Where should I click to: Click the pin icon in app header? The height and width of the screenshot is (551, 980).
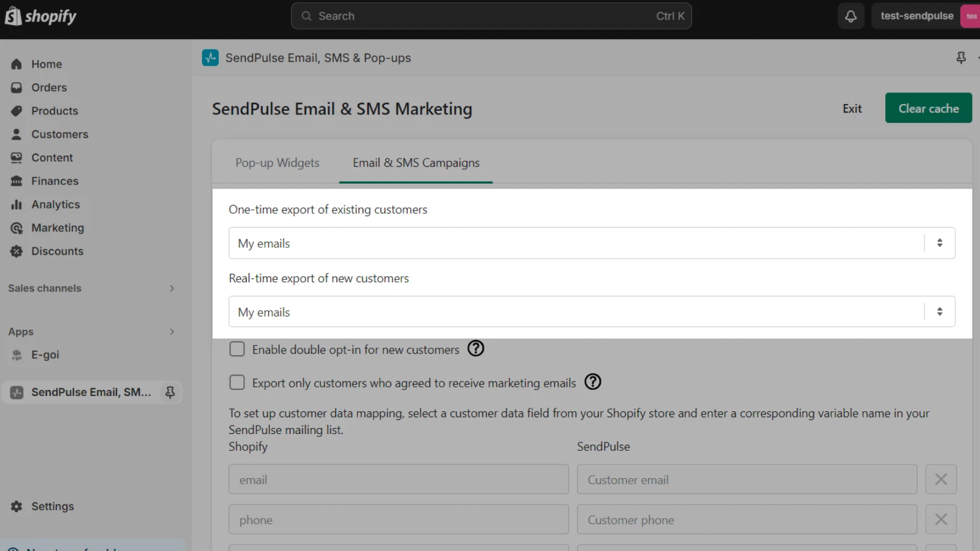961,58
